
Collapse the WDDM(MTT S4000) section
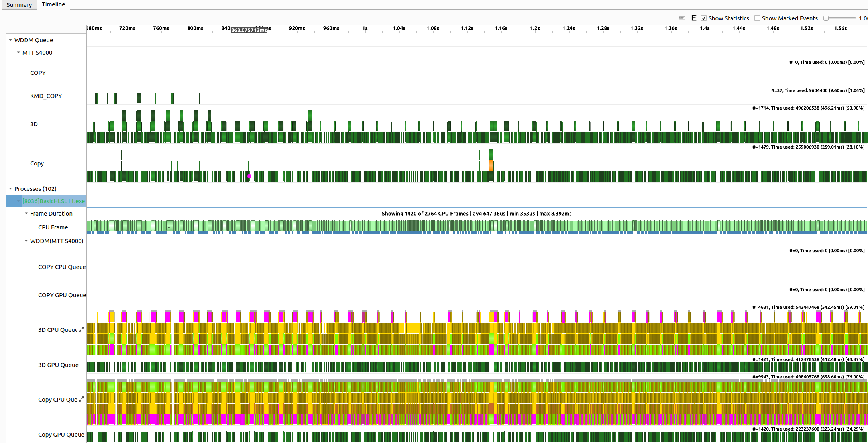(26, 241)
